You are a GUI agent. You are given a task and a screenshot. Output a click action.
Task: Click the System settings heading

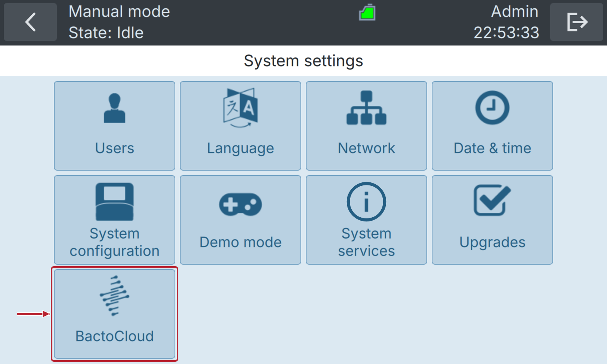pos(303,61)
